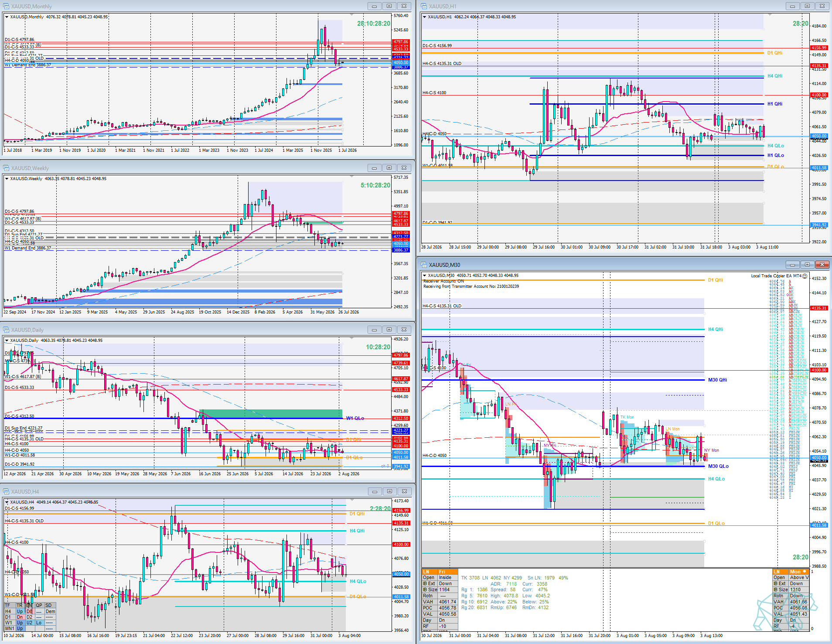Image resolution: width=832 pixels, height=644 pixels.
Task: Click the H1 chart window title icon
Action: click(423, 6)
